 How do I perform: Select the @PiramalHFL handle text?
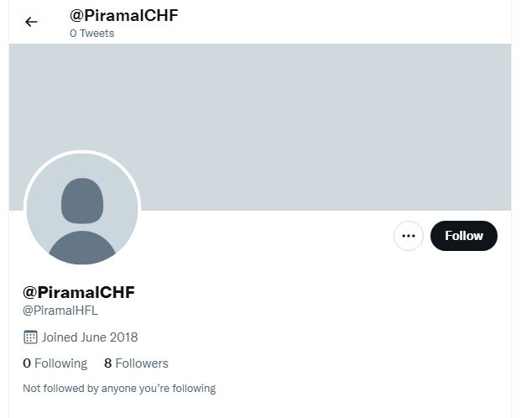[60, 311]
